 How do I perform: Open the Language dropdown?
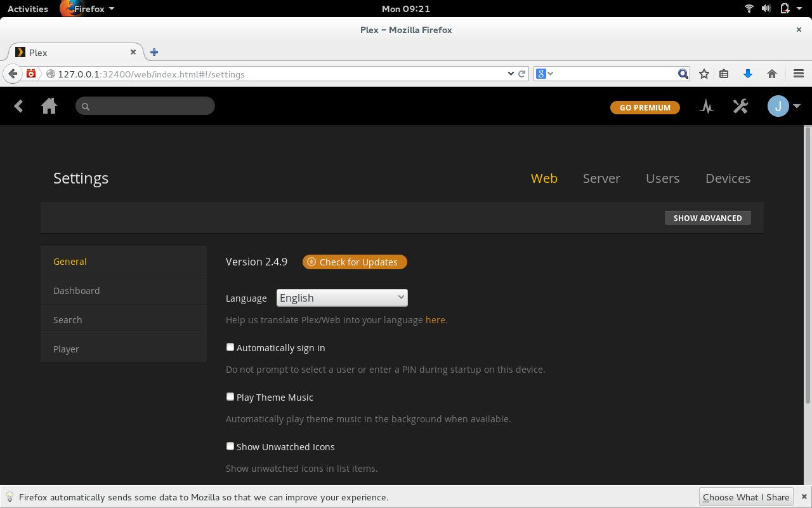342,298
